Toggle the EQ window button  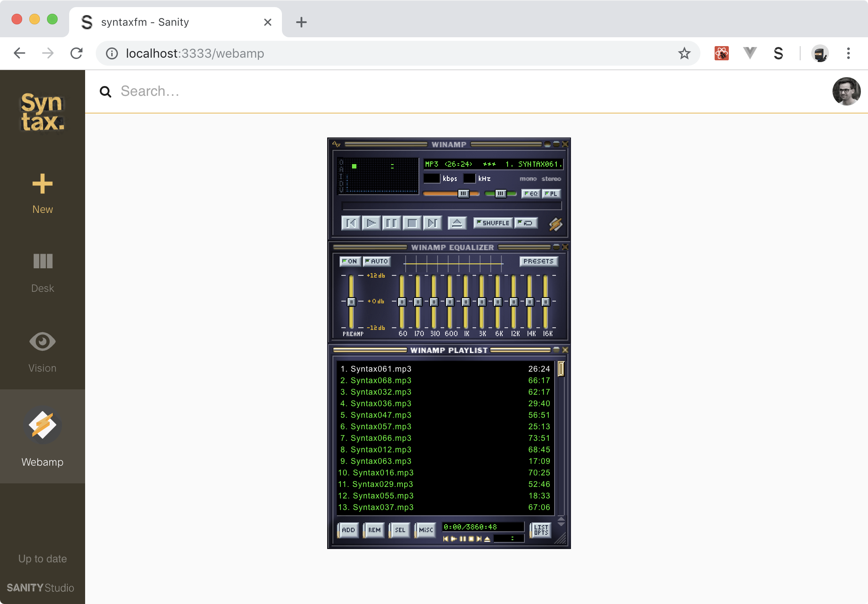(x=531, y=194)
